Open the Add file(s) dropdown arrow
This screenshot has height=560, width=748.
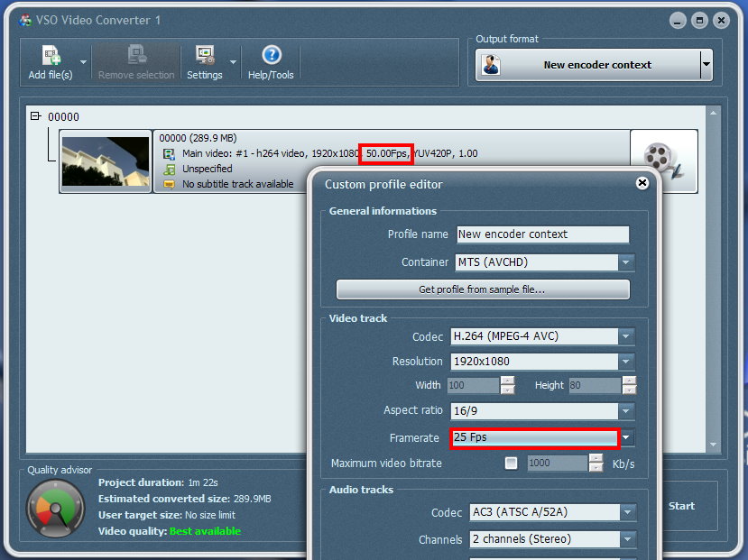(x=84, y=62)
